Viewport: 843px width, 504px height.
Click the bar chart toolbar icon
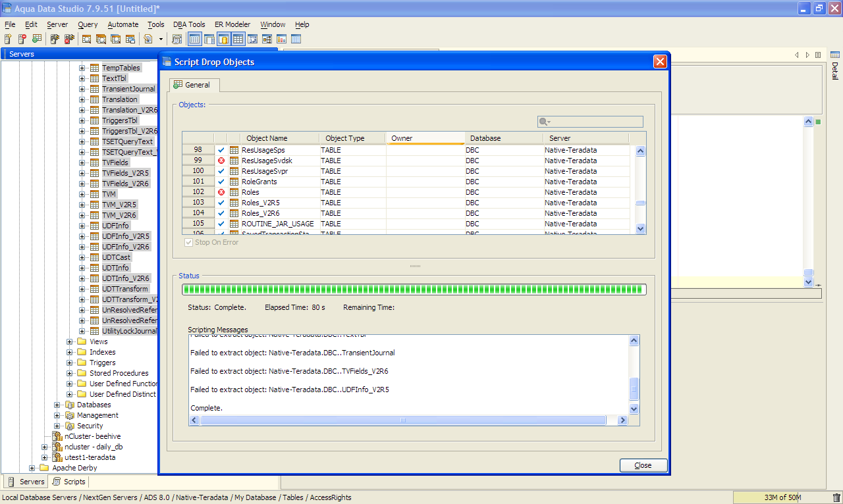click(282, 39)
